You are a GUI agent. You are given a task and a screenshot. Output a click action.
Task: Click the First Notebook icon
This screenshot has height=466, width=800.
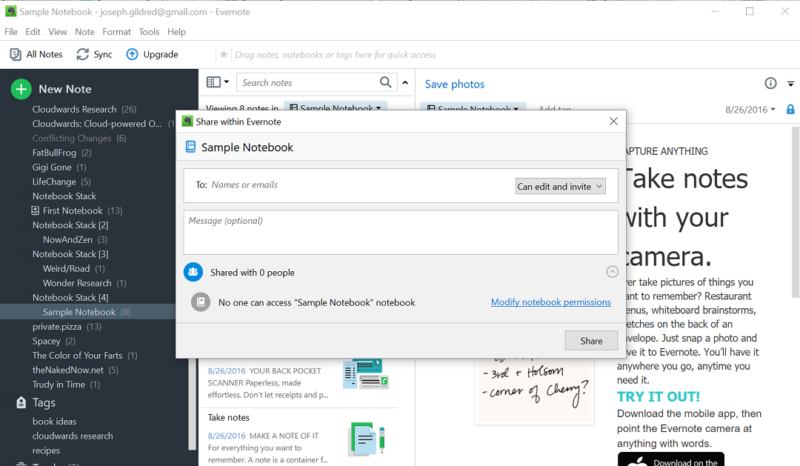35,210
